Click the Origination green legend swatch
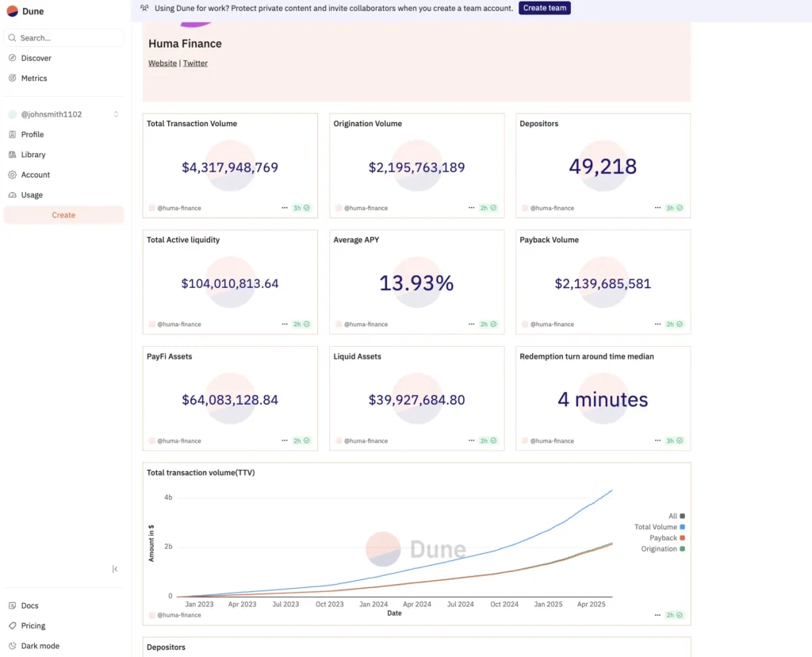The image size is (812, 657). tap(683, 549)
